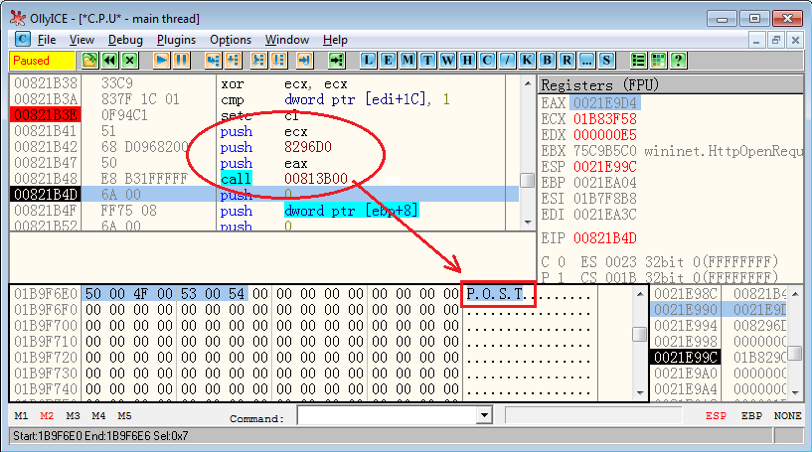Click the Run program play icon
The width and height of the screenshot is (812, 452).
161,61
